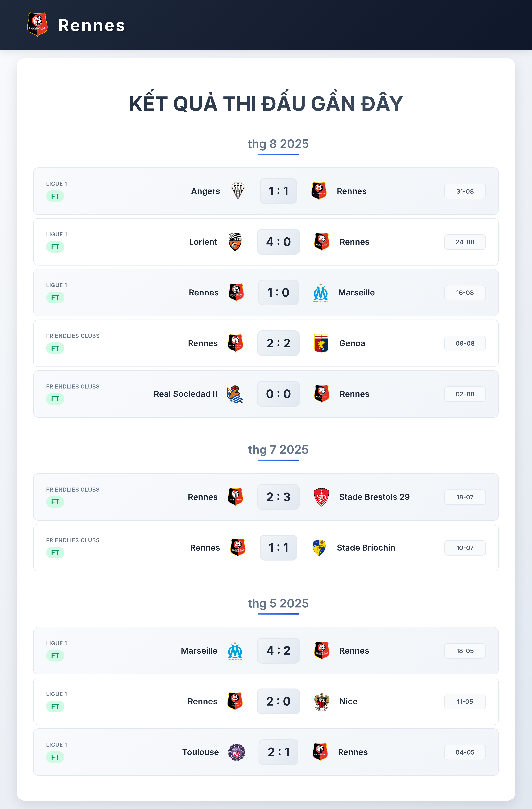Click the 4 : 0 Lorient score box
This screenshot has width=532, height=809.
point(278,242)
